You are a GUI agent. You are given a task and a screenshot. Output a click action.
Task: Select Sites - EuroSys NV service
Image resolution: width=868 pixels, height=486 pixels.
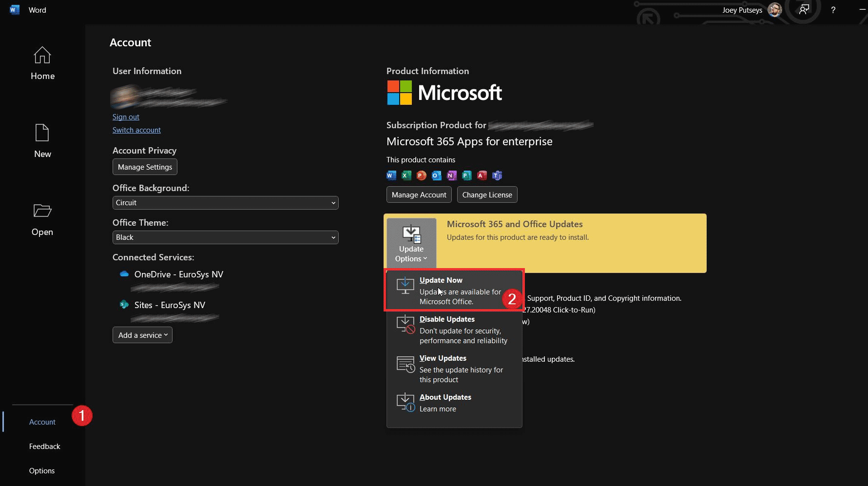tap(170, 305)
